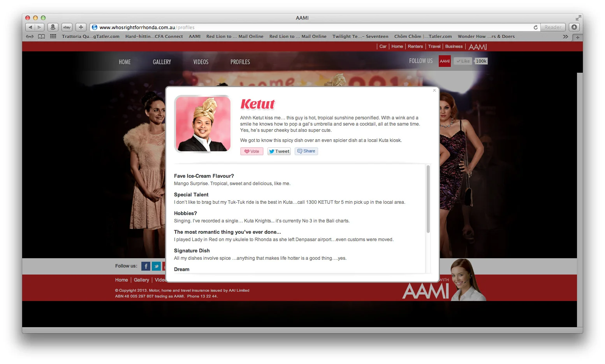Viewport: 605px width, 364px height.
Task: Click the 'Hobbies?' heading
Action: [x=185, y=213]
